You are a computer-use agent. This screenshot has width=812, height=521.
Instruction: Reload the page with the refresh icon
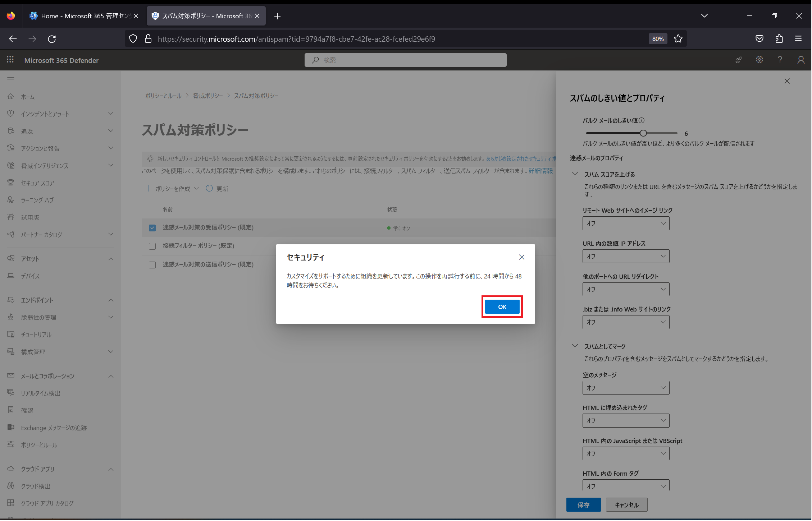[52, 39]
